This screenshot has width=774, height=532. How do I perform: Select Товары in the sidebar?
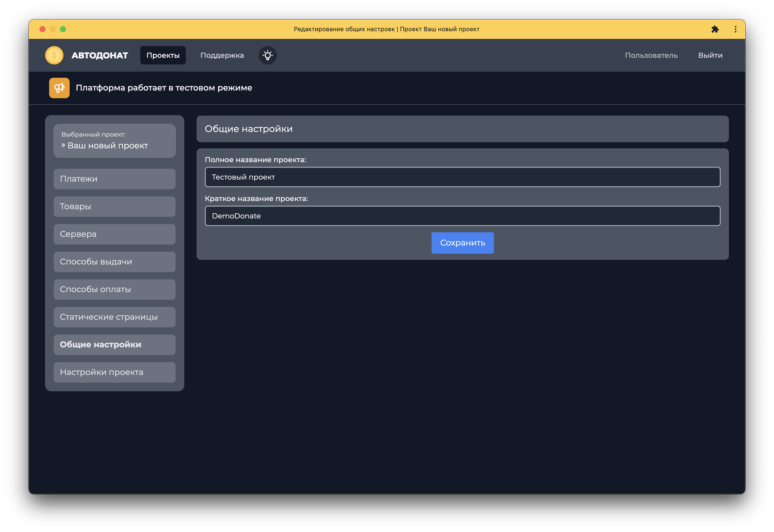click(x=114, y=207)
